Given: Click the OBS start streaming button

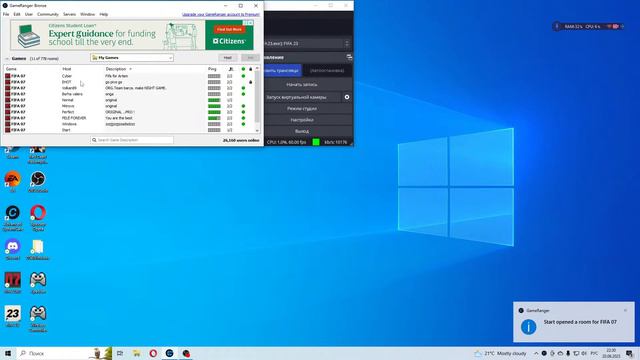Looking at the screenshot, I should click(x=282, y=71).
